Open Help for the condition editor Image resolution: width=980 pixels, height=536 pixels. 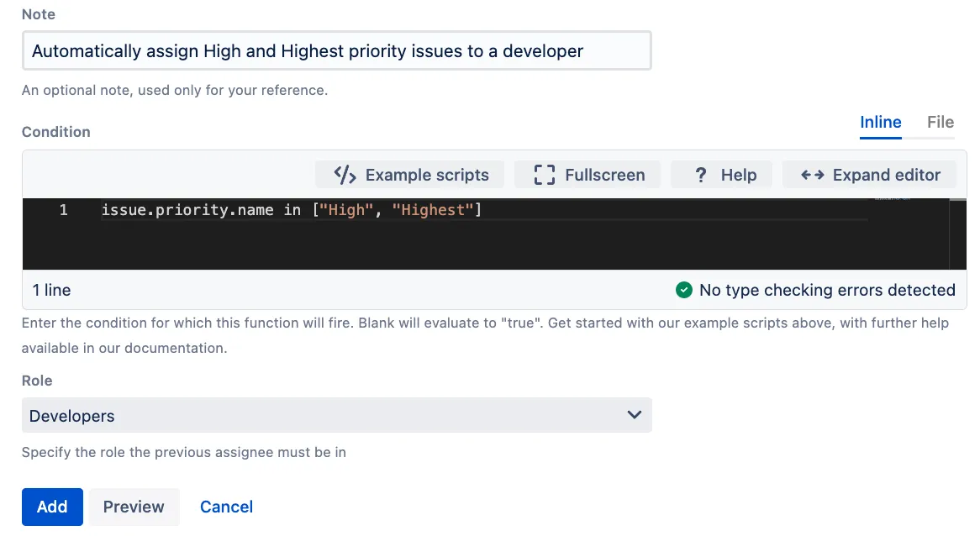pyautogui.click(x=721, y=175)
